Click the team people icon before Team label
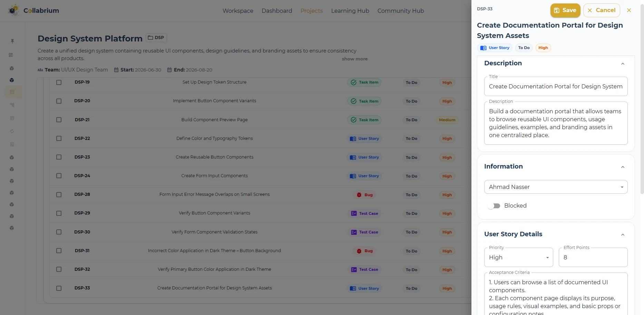644x315 pixels. tap(40, 70)
